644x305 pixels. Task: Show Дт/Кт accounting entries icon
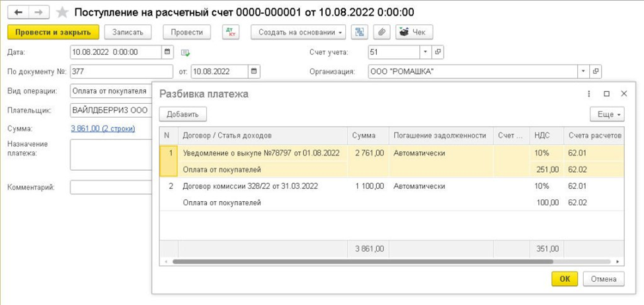(x=230, y=32)
